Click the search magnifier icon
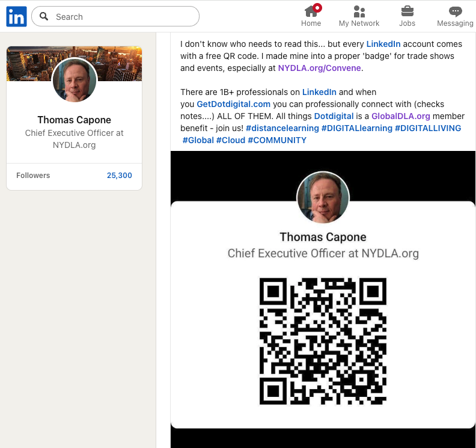This screenshot has height=448, width=476. coord(44,17)
